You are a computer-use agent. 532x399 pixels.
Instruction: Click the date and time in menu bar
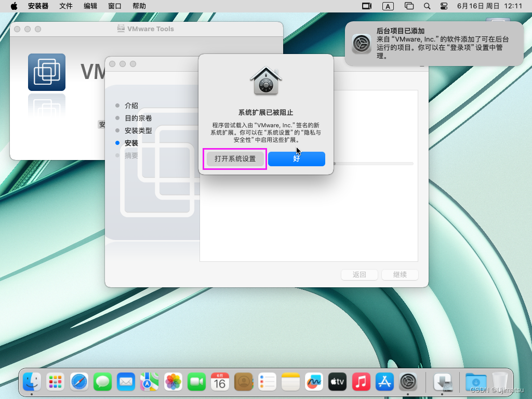[489, 6]
